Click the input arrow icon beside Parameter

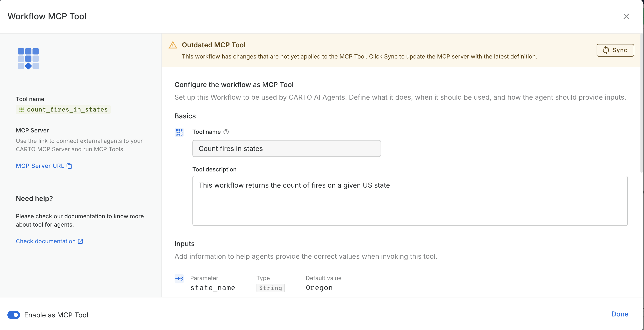tap(179, 279)
